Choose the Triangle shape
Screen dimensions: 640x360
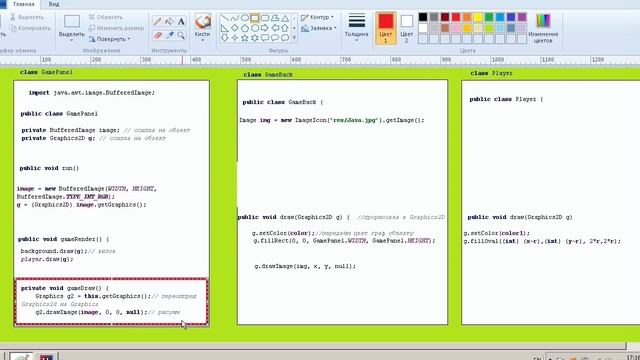285,18
